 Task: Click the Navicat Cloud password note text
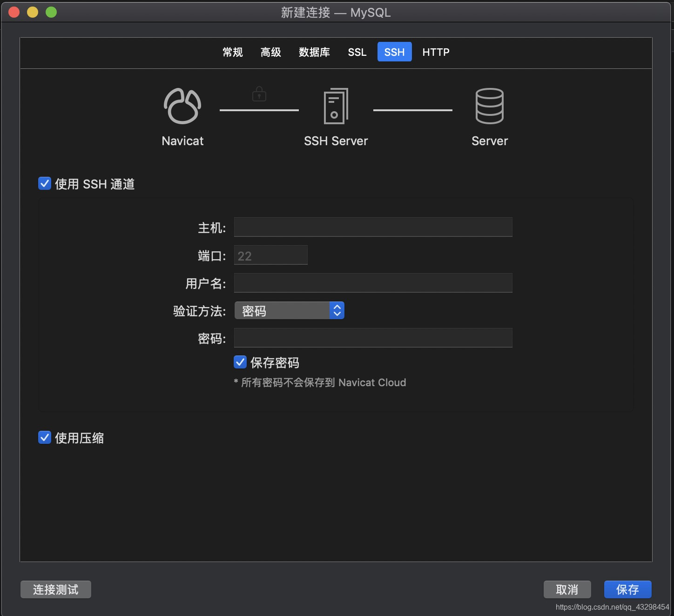[x=320, y=382]
